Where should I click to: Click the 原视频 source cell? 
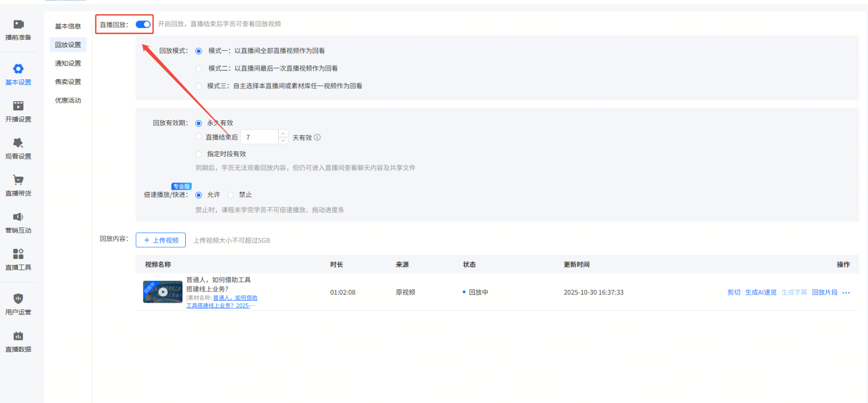[x=406, y=293]
